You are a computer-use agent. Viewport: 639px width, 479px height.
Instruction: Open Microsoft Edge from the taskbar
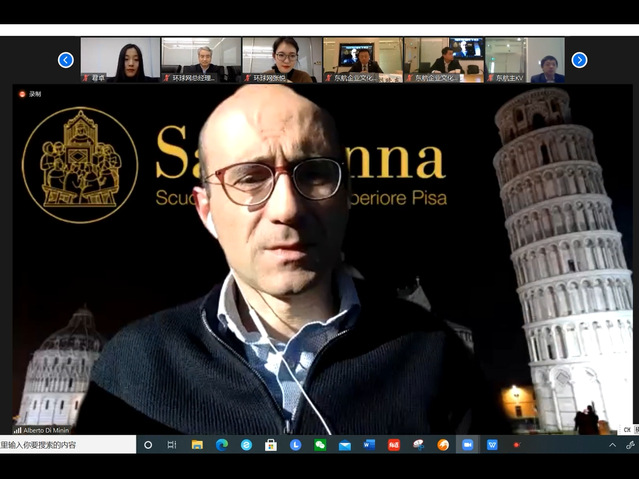(222, 445)
